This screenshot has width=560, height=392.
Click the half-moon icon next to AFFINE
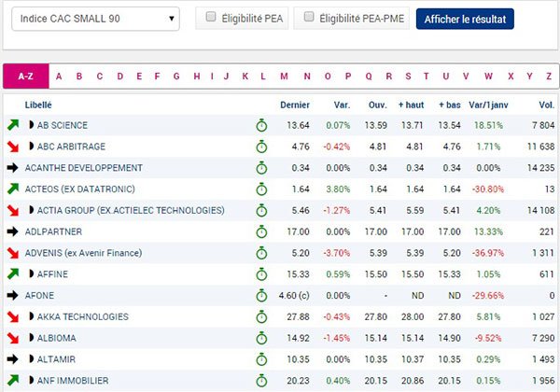[31, 273]
